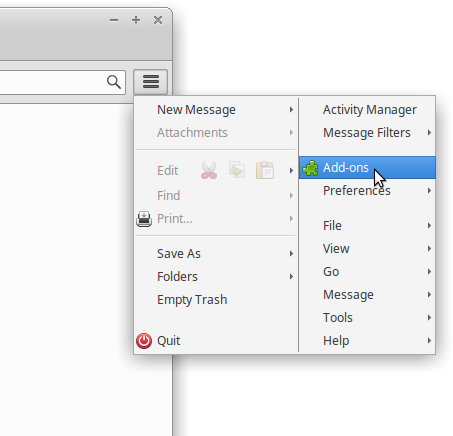Click the Copy icon in Edit row
Viewport: 453px width, 436px height.
point(237,169)
